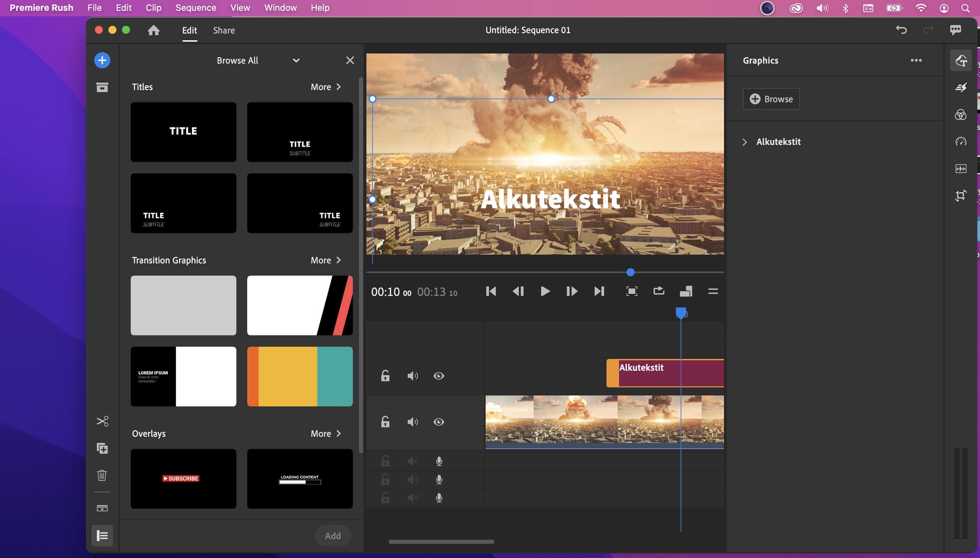Click the blue add media plus icon
The width and height of the screenshot is (980, 558).
point(102,60)
